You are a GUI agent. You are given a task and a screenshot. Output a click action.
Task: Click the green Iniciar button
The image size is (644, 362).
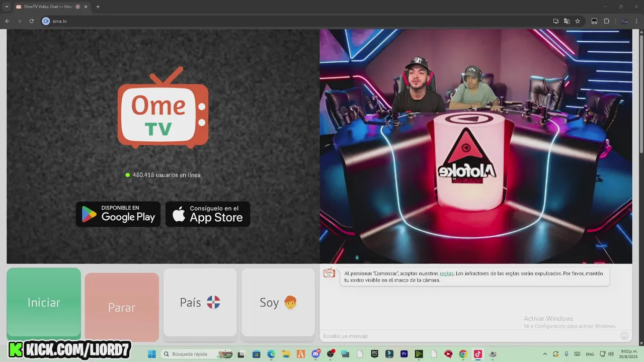[44, 303]
